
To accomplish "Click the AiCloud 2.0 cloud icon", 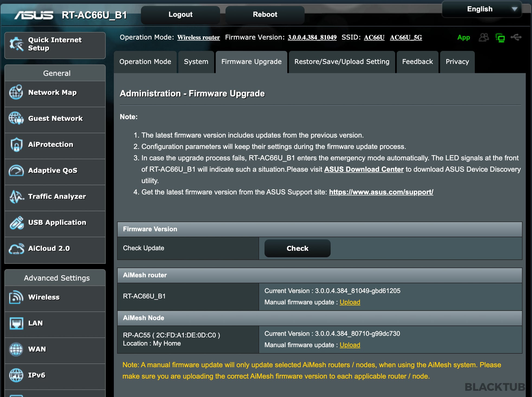I will click(16, 249).
